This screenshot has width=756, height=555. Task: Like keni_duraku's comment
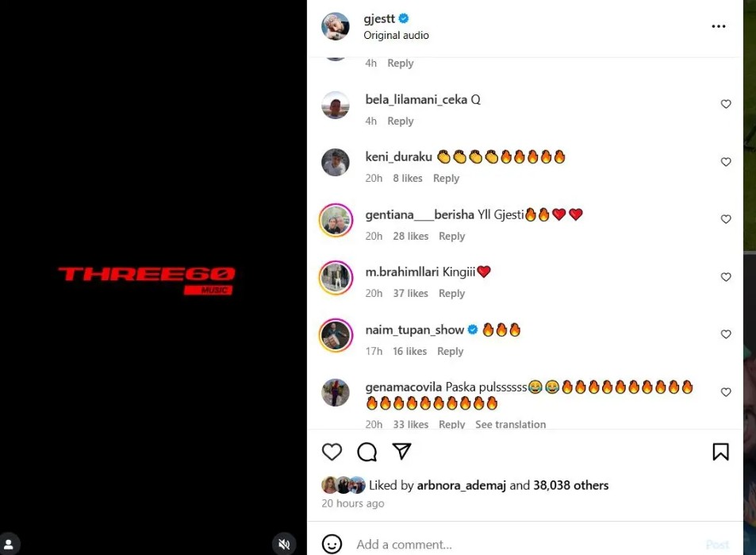[x=726, y=162]
